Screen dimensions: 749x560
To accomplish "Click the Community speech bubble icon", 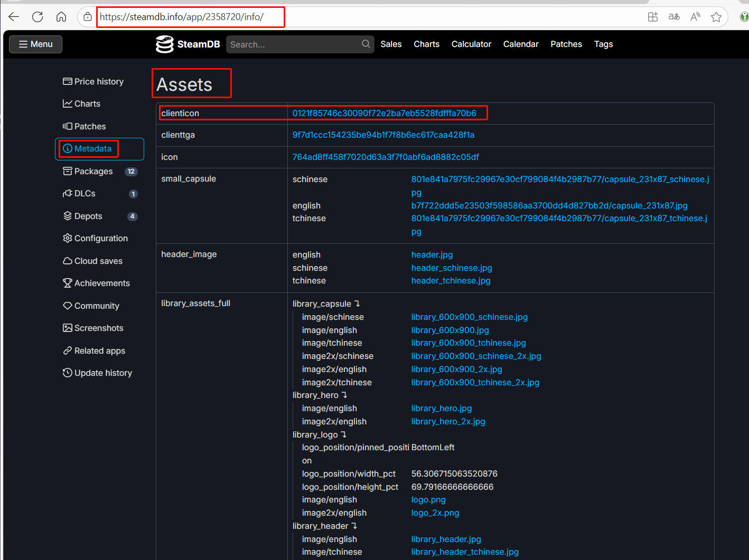I will point(68,306).
